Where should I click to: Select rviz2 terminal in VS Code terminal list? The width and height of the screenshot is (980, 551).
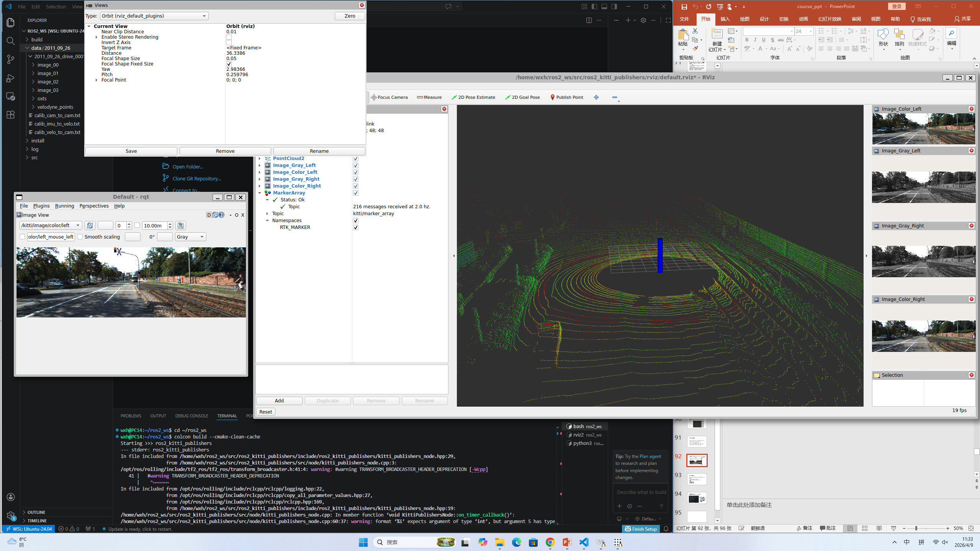click(584, 435)
